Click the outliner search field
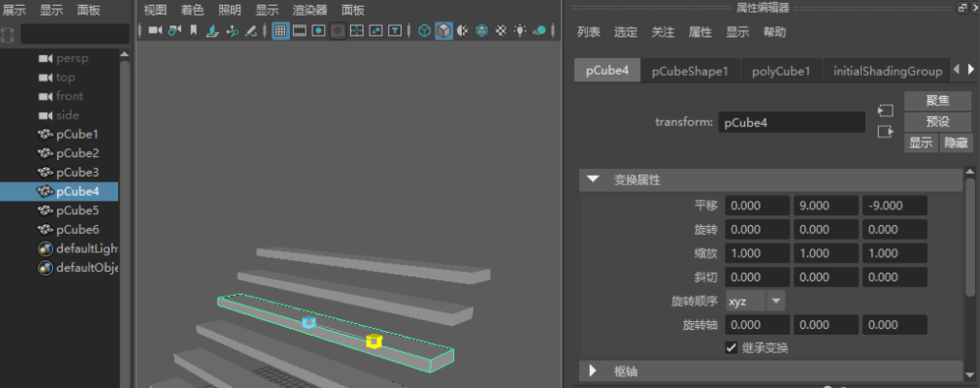 click(75, 33)
